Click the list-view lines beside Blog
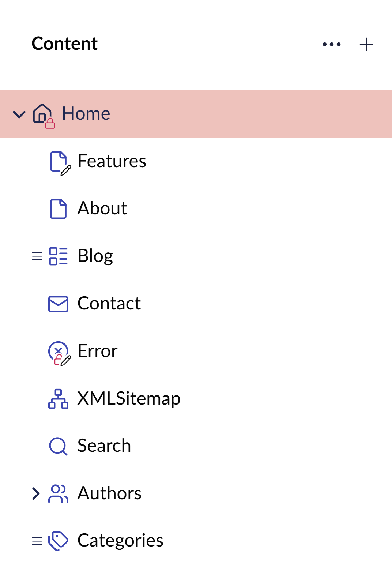Image resolution: width=392 pixels, height=567 pixels. [x=37, y=256]
